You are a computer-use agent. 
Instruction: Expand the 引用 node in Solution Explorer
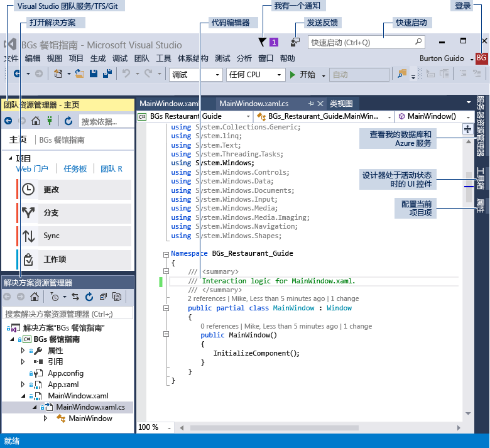coord(23,362)
